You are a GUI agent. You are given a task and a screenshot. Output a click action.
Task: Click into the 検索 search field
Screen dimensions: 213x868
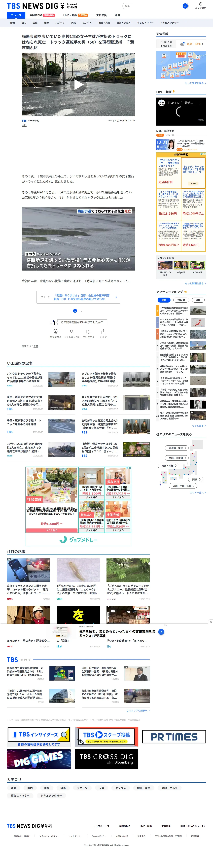point(153,6)
